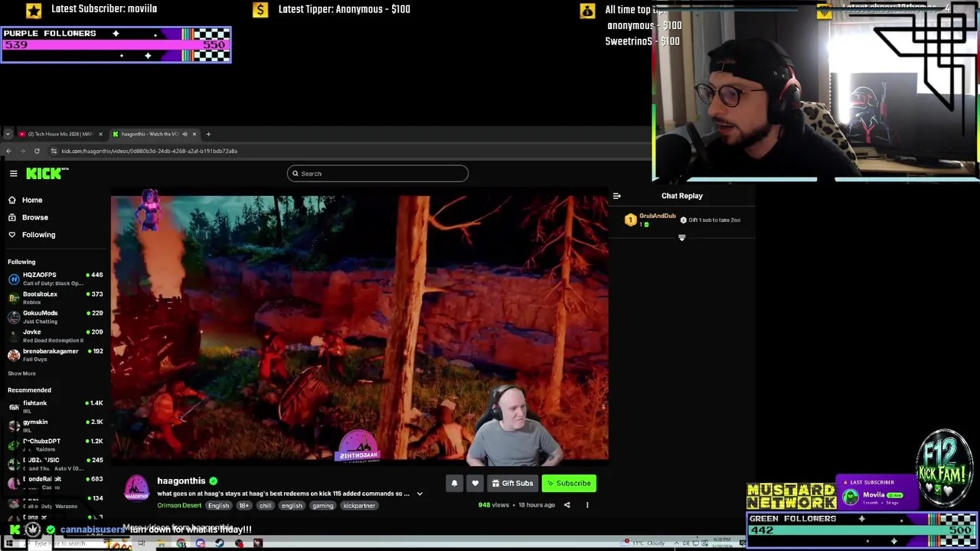980x551 pixels.
Task: Click the haagonthis channel avatar below video
Action: [x=136, y=488]
